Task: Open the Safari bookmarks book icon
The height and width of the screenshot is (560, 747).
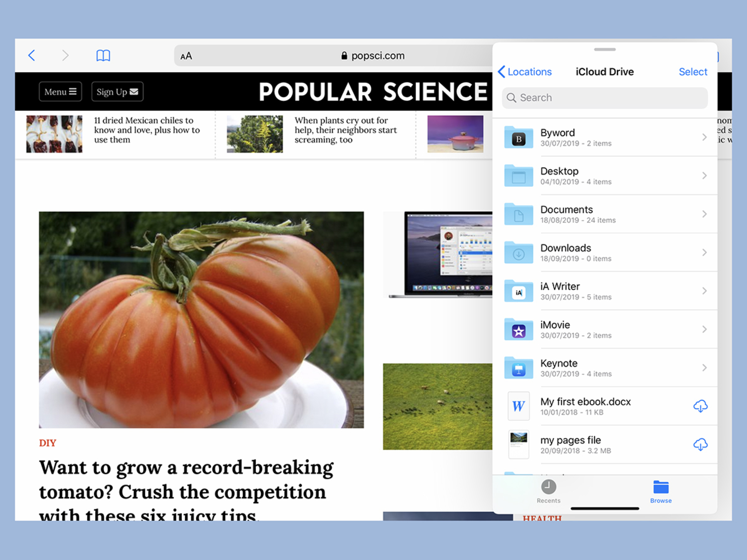Action: (x=103, y=55)
